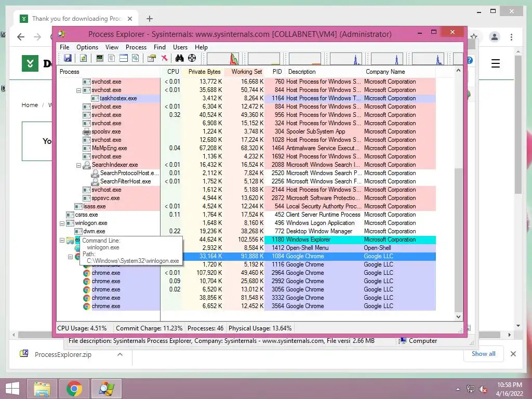Click the Home breadcrumb link on the page
Image resolution: width=532 pixels, height=399 pixels.
[30, 105]
